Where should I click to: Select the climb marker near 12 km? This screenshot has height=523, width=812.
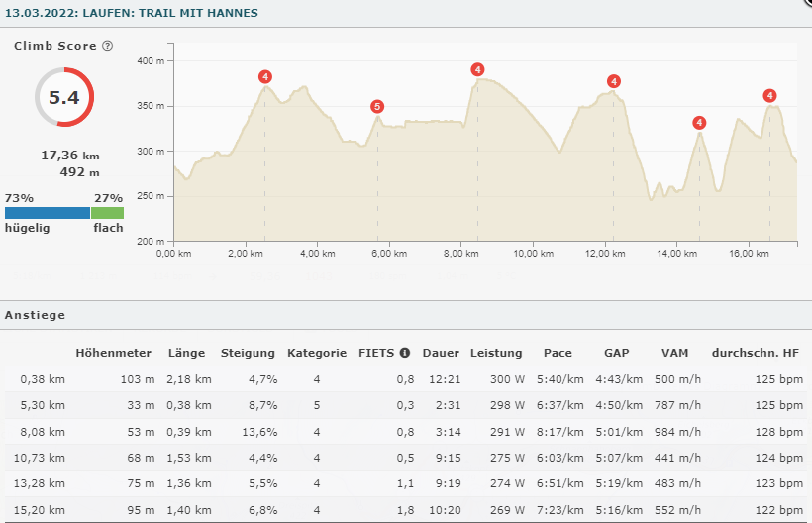coord(614,81)
